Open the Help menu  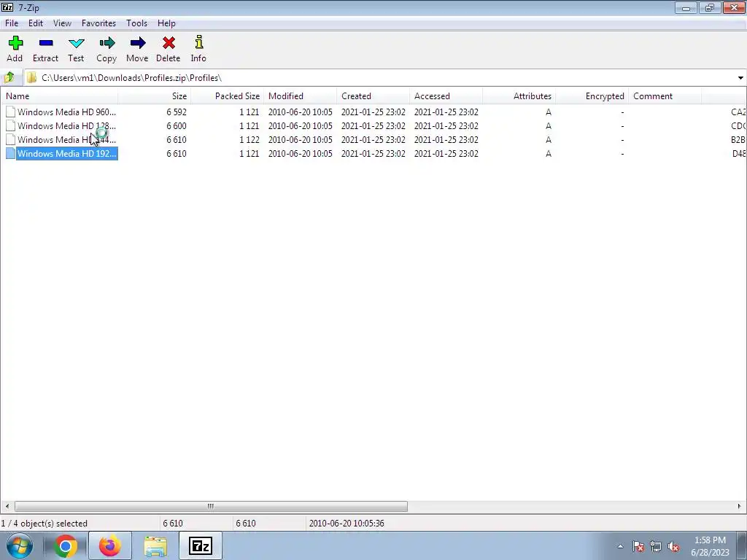coord(166,23)
